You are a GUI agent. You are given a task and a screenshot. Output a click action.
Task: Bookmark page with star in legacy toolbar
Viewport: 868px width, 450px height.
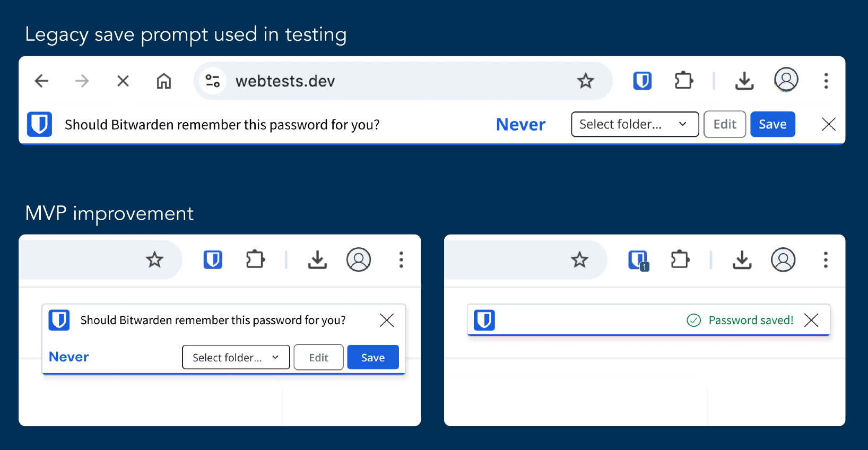pos(586,81)
